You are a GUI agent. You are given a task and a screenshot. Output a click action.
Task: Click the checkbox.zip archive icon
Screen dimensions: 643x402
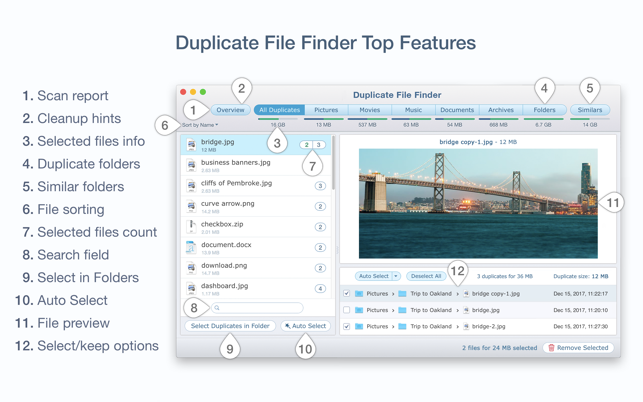click(x=191, y=228)
